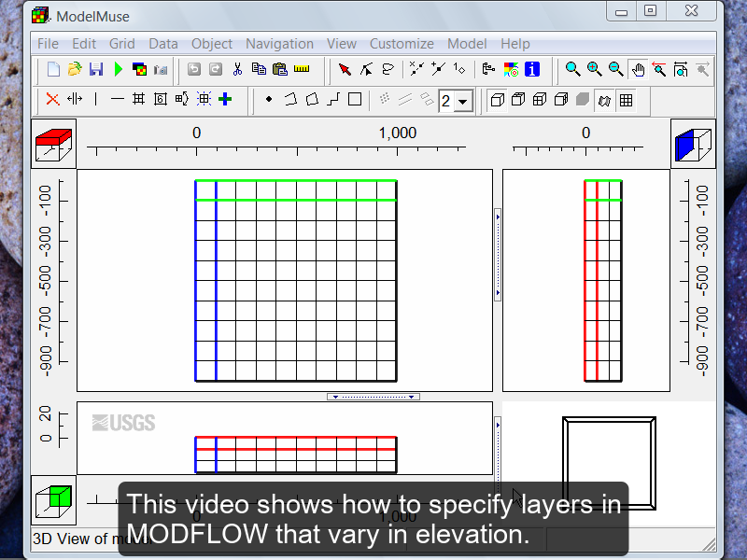Select the straight-line step object tool
747x560 pixels.
pos(333,99)
